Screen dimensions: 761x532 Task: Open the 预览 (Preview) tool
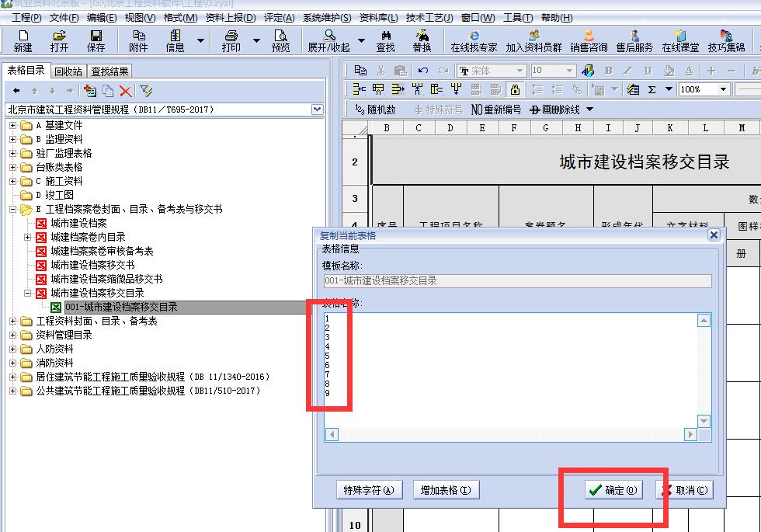280,40
